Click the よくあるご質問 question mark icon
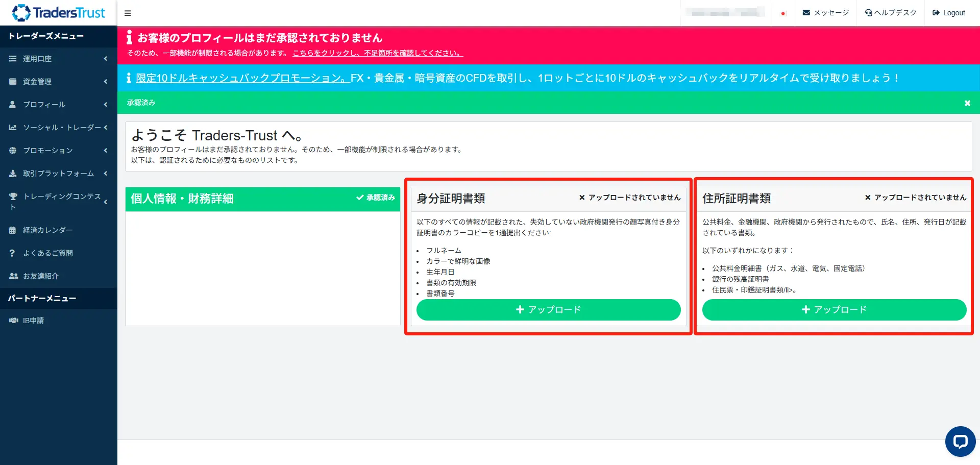 click(13, 253)
